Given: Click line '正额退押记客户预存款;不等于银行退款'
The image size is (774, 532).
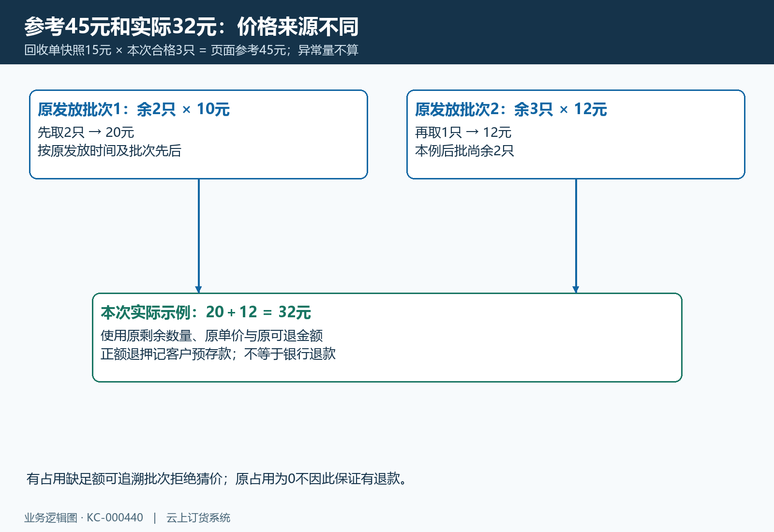Looking at the screenshot, I should coord(218,354).
